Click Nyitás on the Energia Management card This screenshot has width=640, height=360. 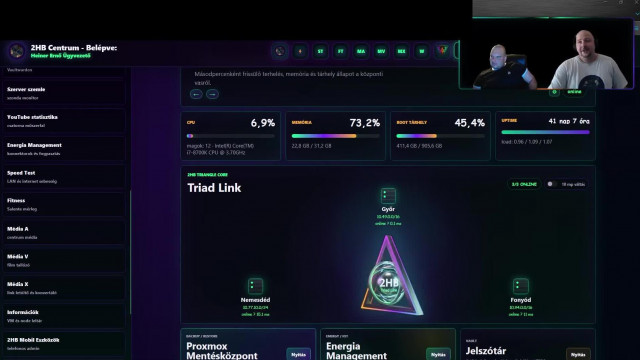(x=438, y=355)
